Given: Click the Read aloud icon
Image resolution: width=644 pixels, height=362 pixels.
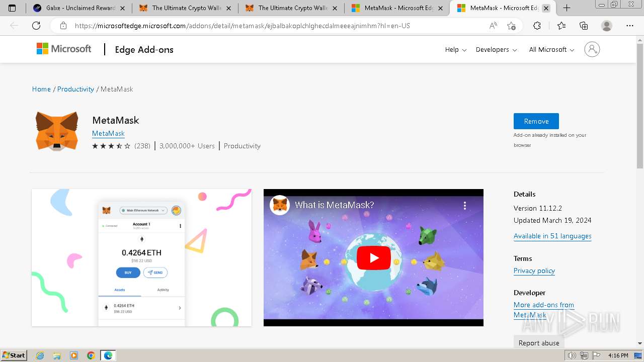Looking at the screenshot, I should pyautogui.click(x=494, y=26).
